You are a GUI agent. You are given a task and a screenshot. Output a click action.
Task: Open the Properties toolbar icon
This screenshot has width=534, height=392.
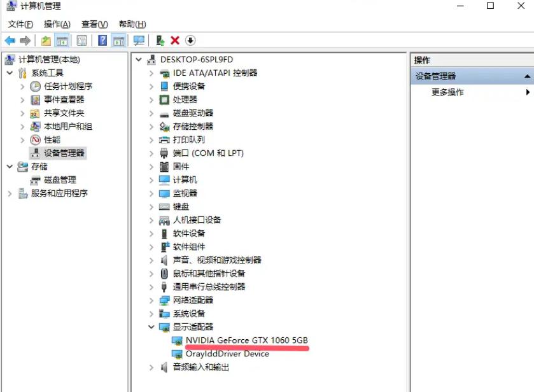[x=81, y=41]
